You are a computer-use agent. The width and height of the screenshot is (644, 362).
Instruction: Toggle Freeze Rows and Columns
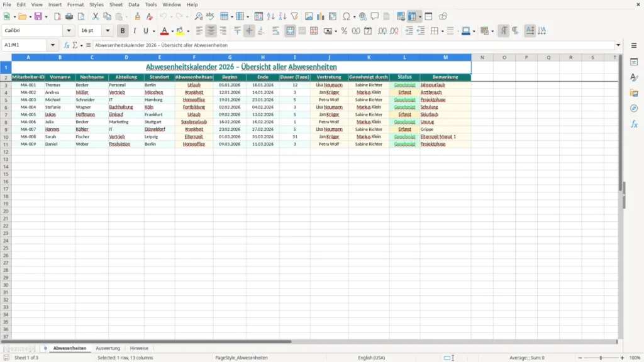412,16
